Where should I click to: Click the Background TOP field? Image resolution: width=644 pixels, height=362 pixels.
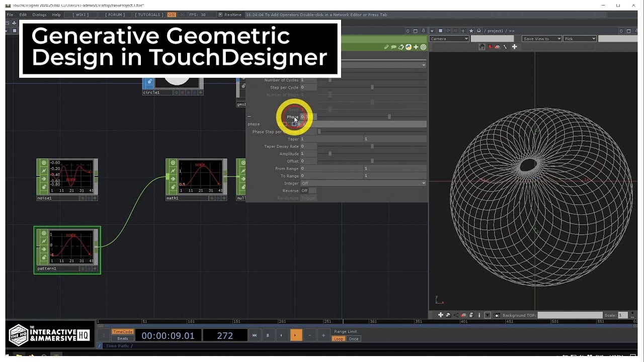point(570,315)
